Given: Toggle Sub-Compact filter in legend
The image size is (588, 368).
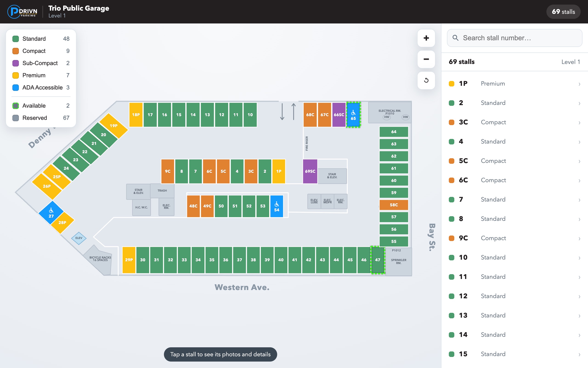Looking at the screenshot, I should point(41,63).
